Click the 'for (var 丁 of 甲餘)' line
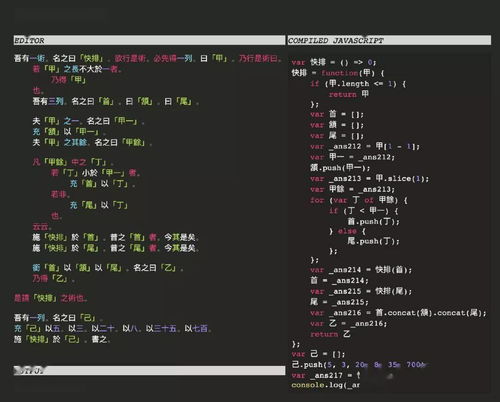 pos(359,200)
